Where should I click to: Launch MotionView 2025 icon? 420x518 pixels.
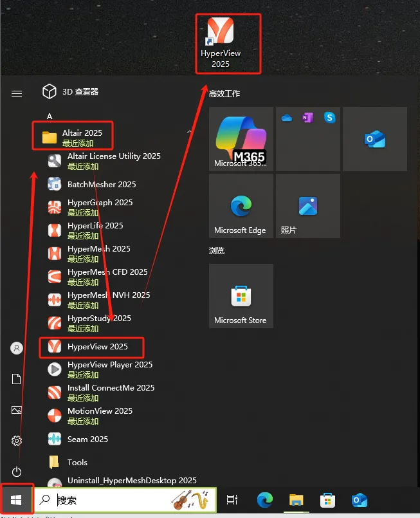point(55,416)
